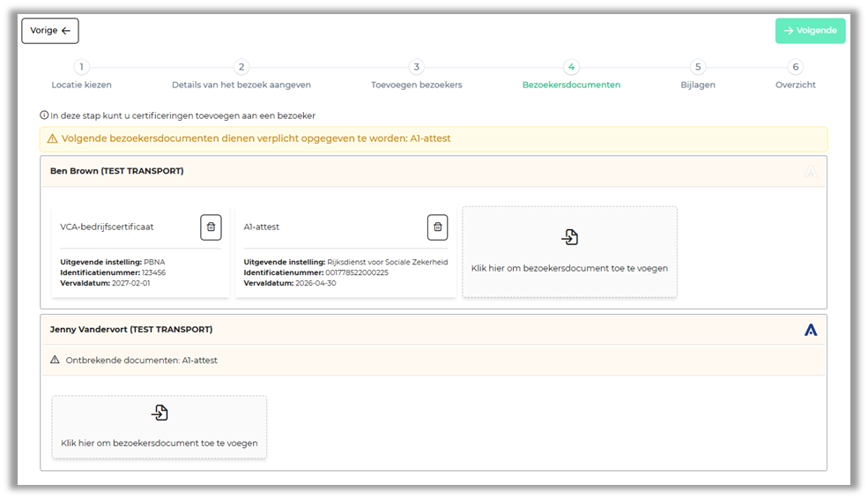The height and width of the screenshot is (499, 868).
Task: Expand the Jenny Vandervort visitor section header
Action: click(352, 330)
